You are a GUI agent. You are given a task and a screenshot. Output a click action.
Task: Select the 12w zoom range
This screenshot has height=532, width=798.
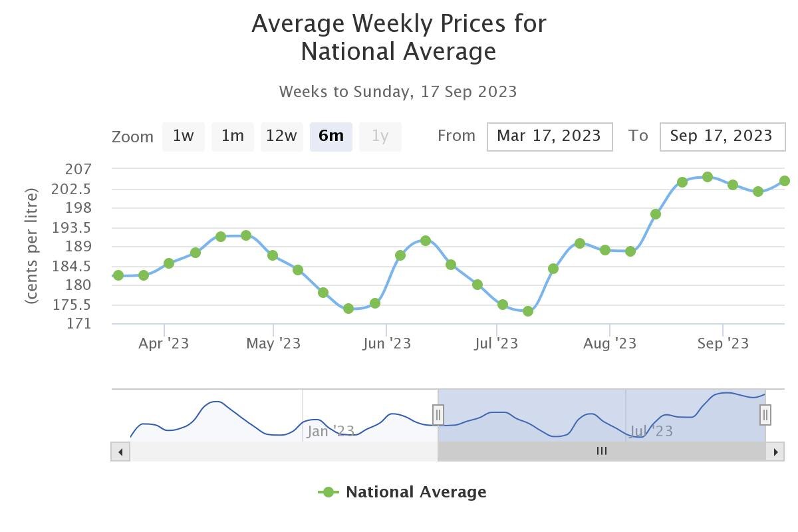click(x=281, y=136)
